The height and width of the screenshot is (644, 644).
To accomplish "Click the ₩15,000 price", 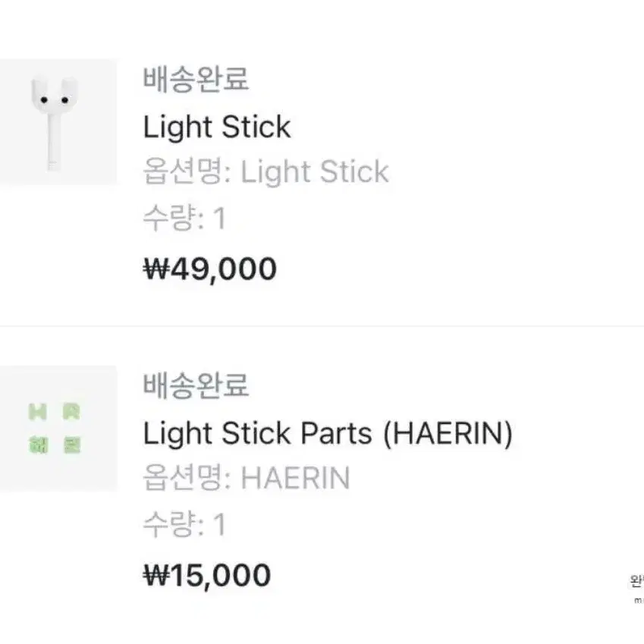I will point(207,576).
